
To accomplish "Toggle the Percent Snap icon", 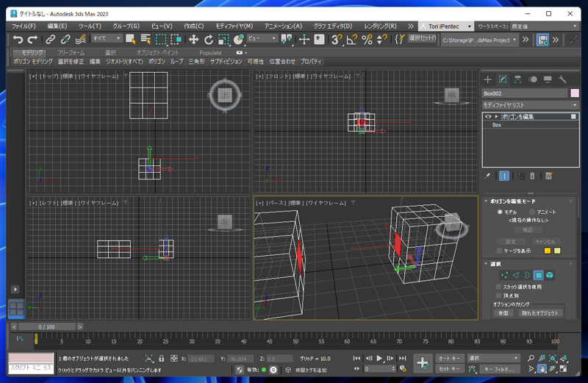I will tap(367, 40).
